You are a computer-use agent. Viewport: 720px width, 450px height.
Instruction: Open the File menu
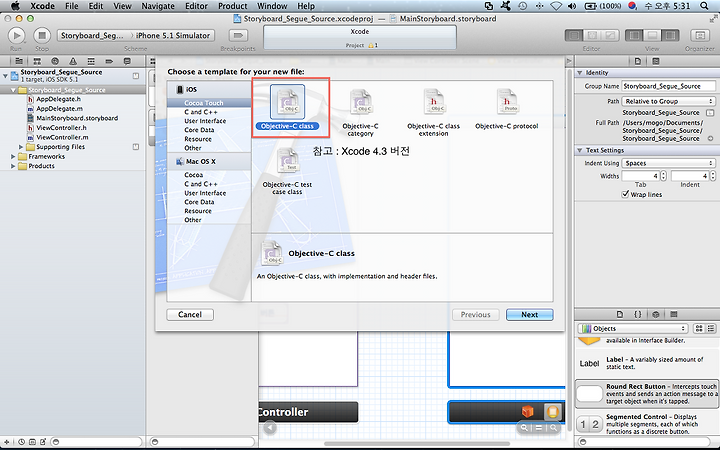pyautogui.click(x=71, y=6)
